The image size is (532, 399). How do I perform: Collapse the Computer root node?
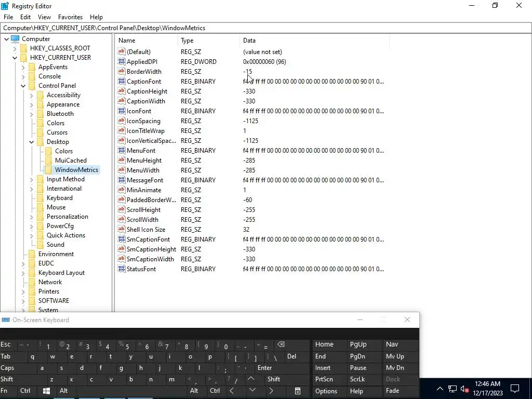[x=6, y=39]
